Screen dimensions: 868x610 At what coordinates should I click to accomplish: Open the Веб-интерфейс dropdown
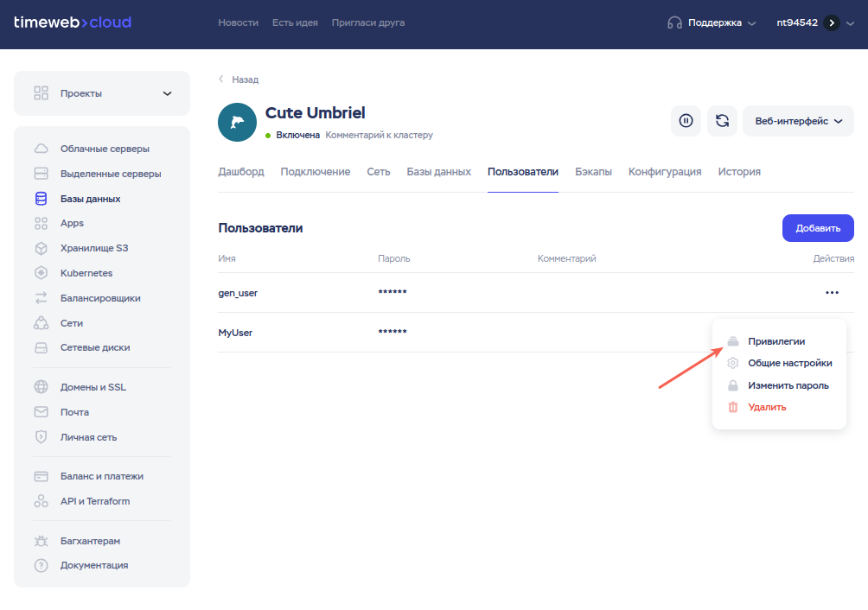point(798,121)
